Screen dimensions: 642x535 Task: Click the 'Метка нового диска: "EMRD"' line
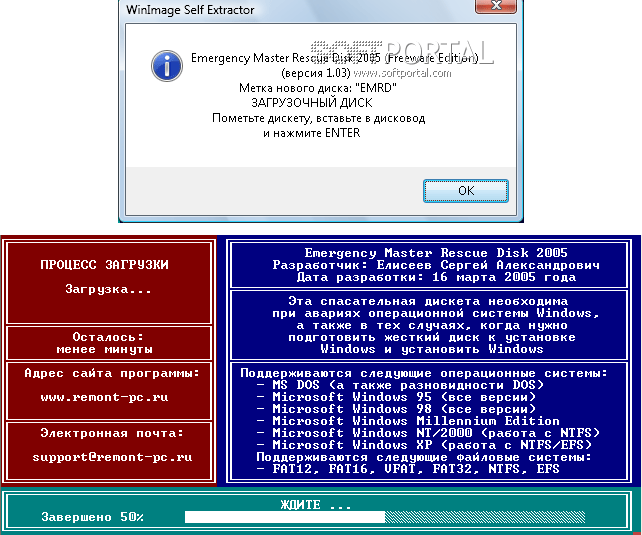[318, 88]
